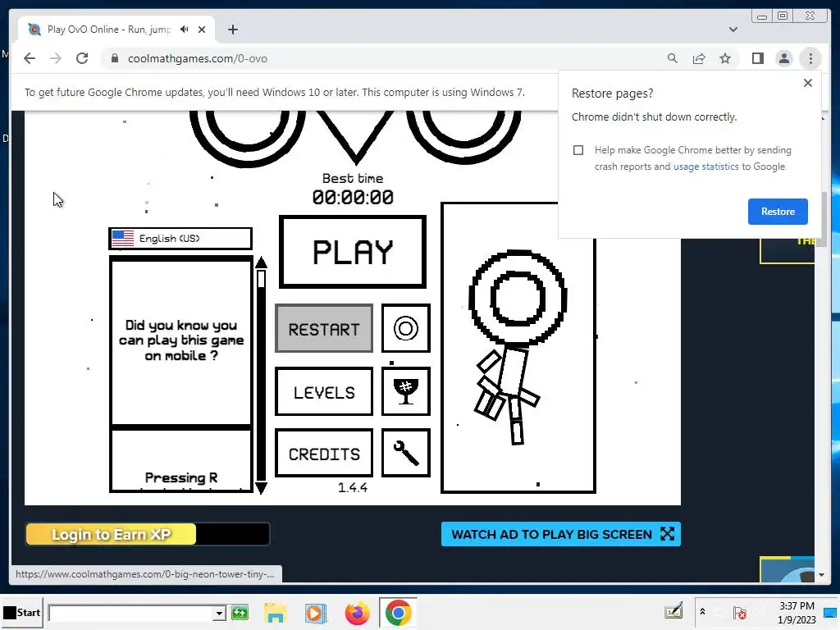The width and height of the screenshot is (840, 630).
Task: Open the media player taskbar icon
Action: (316, 613)
